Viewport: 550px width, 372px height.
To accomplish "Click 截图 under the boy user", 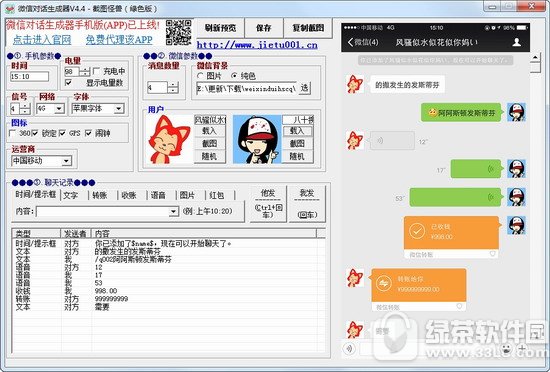I will pos(297,143).
